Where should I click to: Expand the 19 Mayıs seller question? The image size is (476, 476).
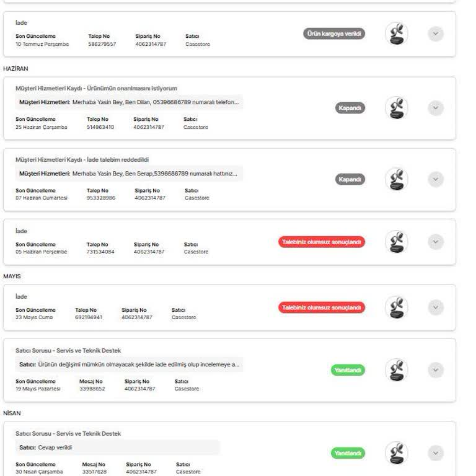click(436, 370)
